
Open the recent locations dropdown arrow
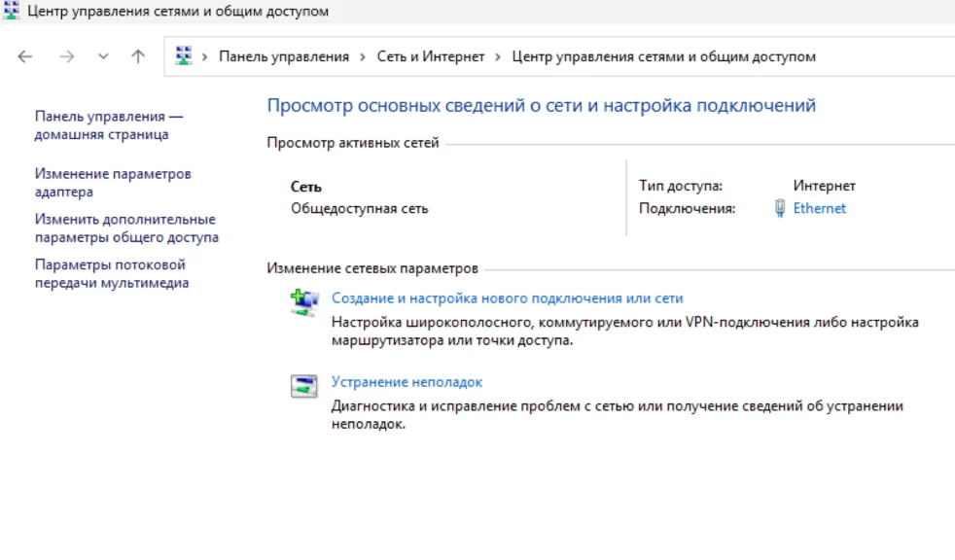pos(104,56)
